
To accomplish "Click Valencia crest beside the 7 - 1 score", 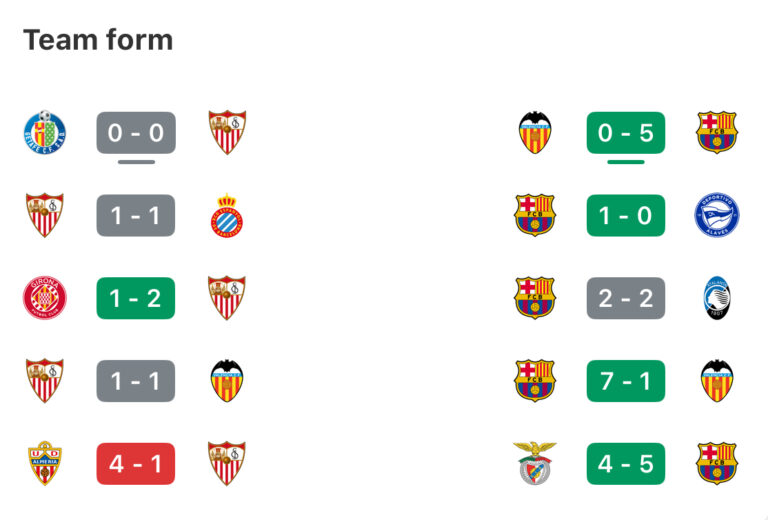I will point(716,381).
